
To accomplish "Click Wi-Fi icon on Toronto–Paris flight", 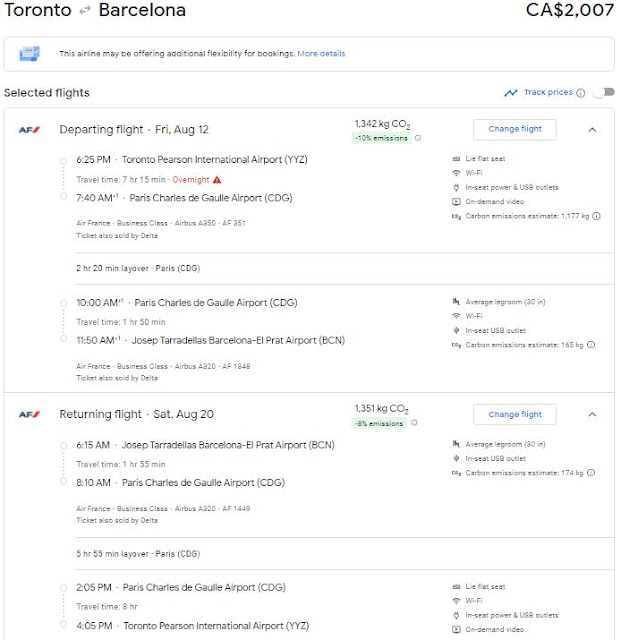I will coord(456,173).
